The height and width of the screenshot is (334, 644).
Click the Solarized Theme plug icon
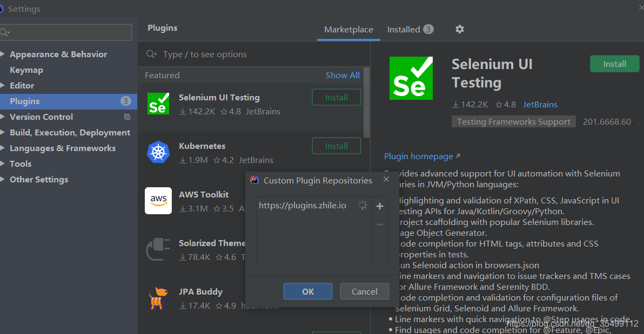point(158,249)
